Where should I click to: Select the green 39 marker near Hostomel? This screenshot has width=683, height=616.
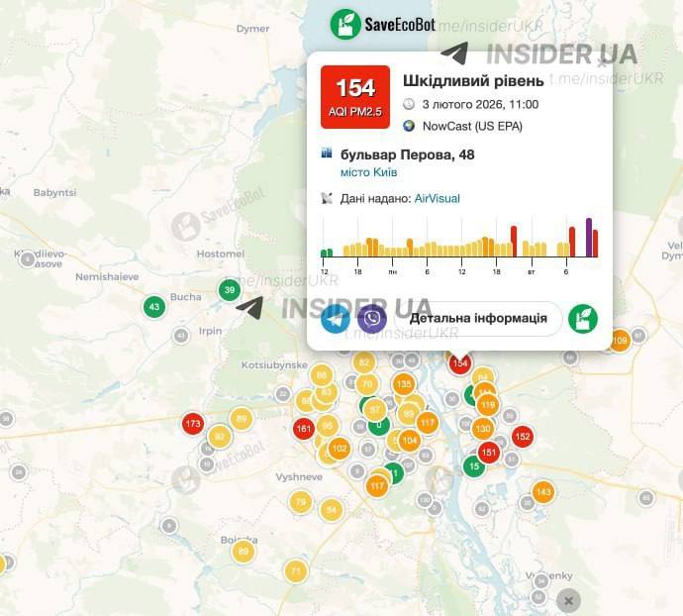pyautogui.click(x=230, y=290)
